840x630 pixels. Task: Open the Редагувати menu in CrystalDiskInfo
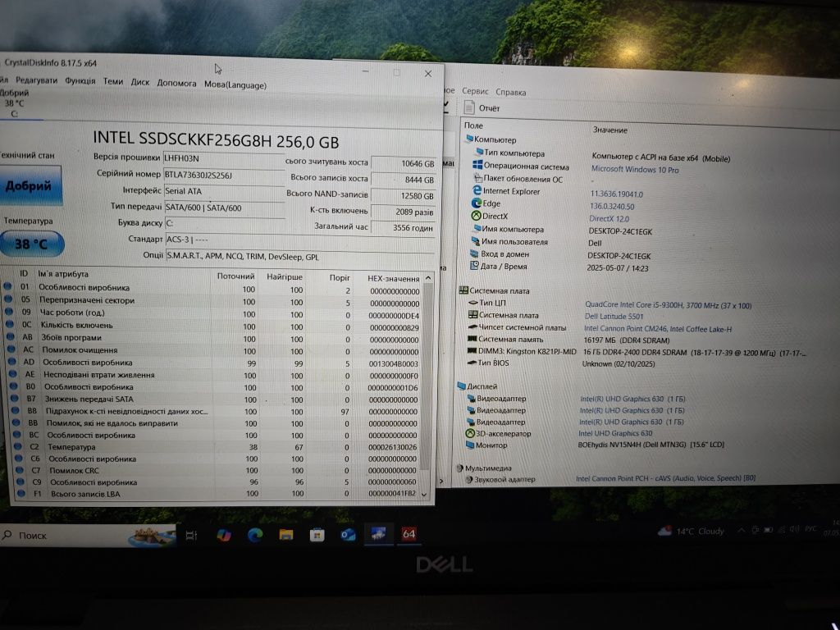(36, 80)
